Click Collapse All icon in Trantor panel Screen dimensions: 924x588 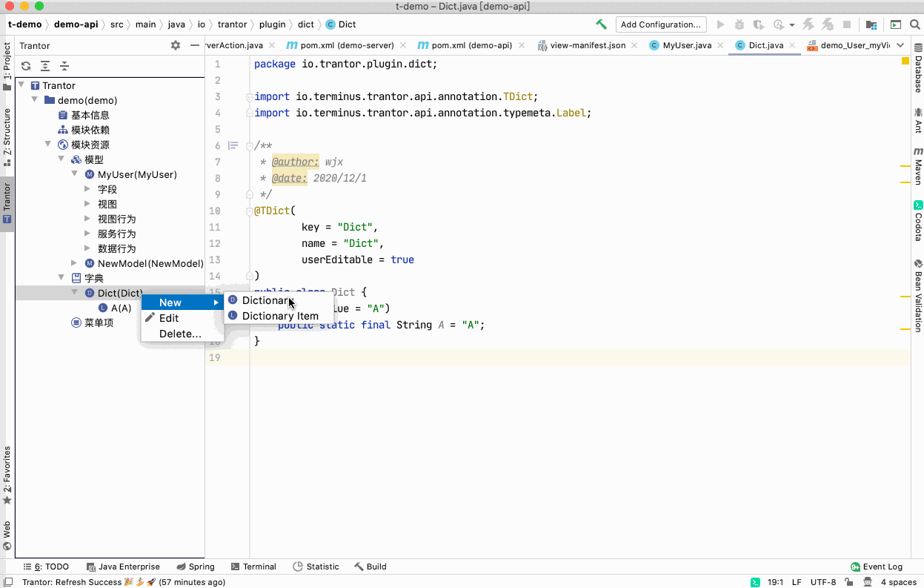coord(64,65)
